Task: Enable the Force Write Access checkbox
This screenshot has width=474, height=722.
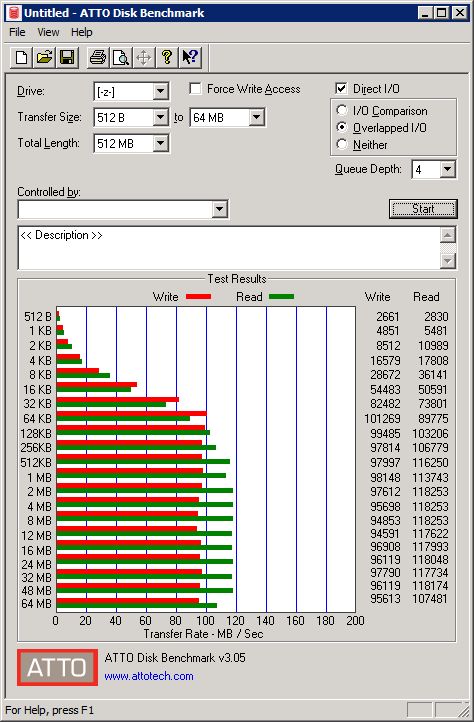Action: click(195, 88)
